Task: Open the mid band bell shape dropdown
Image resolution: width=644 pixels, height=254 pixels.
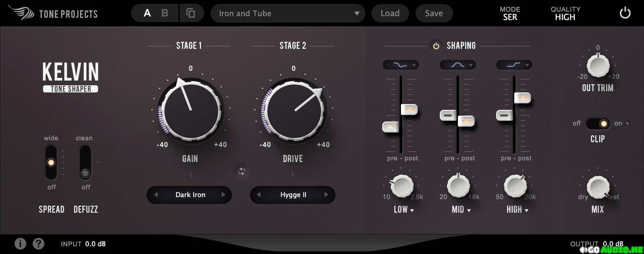Action: [458, 65]
